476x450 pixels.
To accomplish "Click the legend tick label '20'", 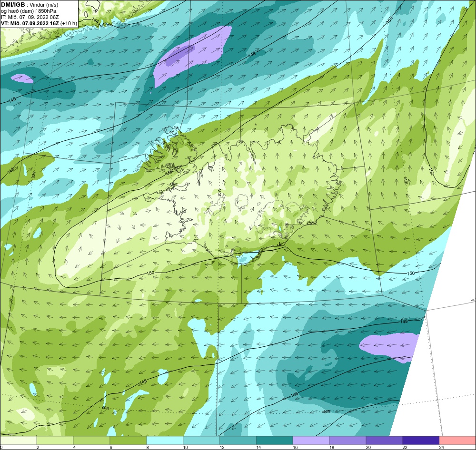I will [368, 447].
